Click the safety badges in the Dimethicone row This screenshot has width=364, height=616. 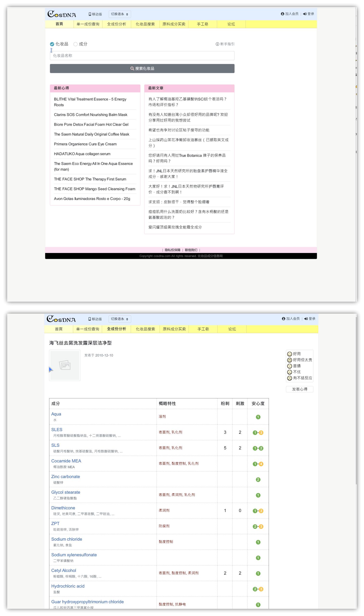(x=258, y=511)
